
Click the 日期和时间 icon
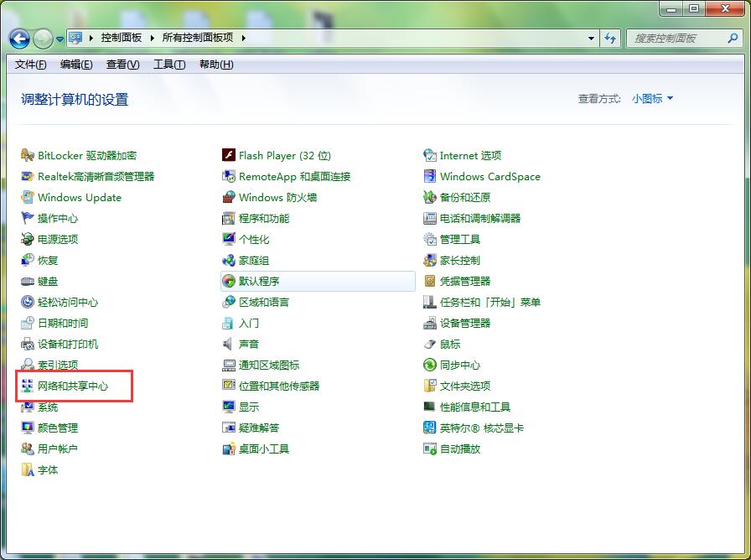[28, 324]
